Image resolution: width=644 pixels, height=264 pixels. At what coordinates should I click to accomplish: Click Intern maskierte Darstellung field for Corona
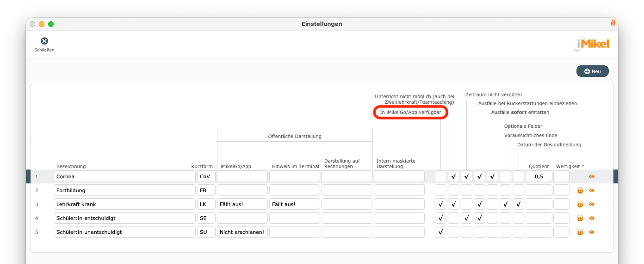click(x=399, y=176)
